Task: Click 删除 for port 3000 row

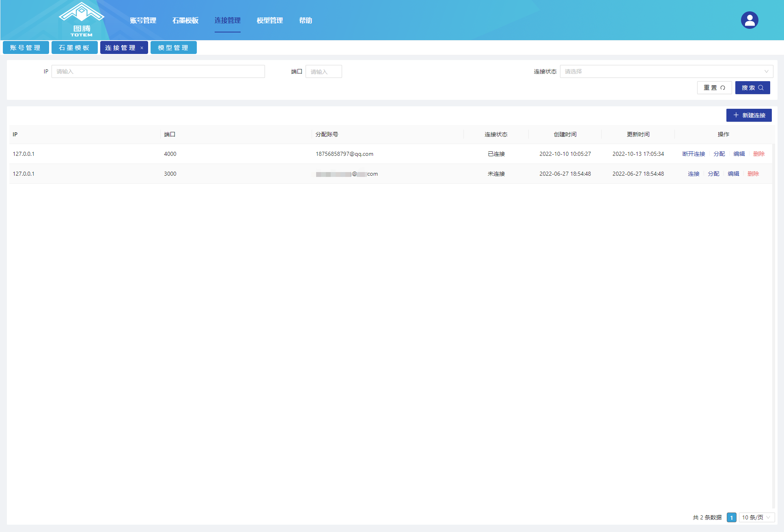Action: [753, 174]
